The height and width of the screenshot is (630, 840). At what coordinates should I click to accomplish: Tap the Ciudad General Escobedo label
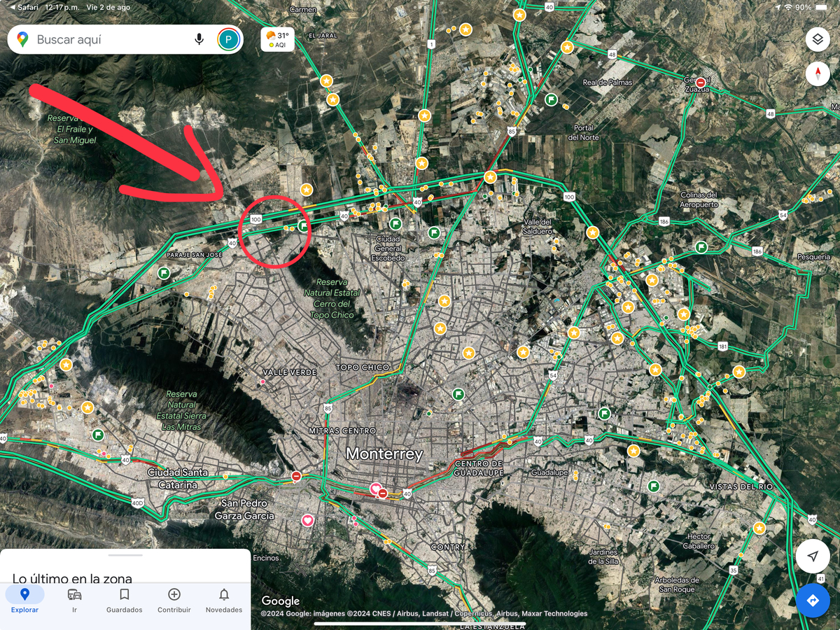click(388, 248)
